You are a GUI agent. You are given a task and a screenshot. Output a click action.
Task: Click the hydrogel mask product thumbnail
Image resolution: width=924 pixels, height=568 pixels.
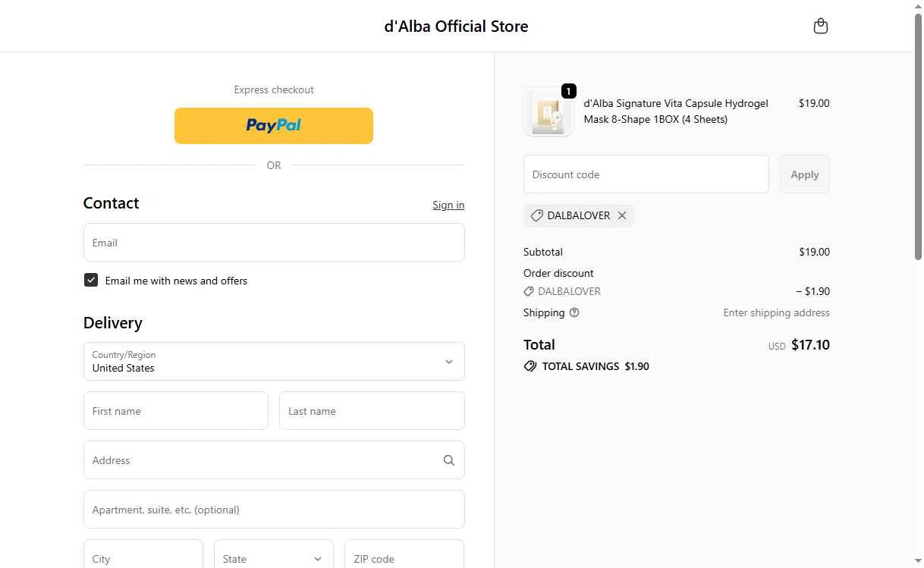(548, 112)
